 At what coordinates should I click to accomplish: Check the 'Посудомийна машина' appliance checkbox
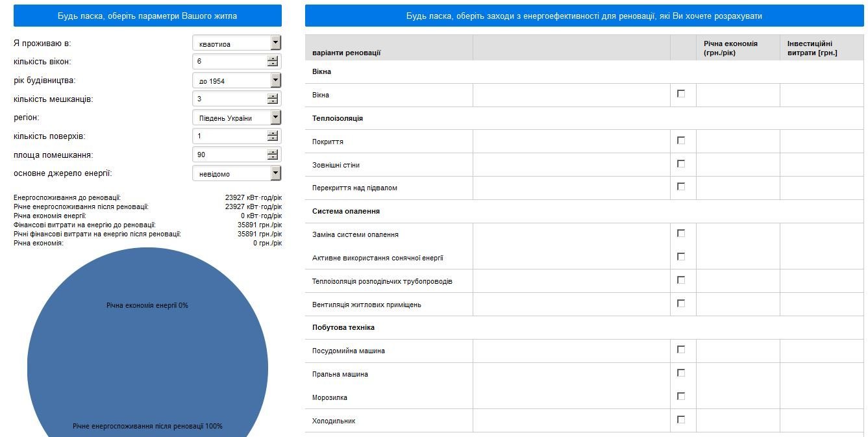tap(681, 349)
